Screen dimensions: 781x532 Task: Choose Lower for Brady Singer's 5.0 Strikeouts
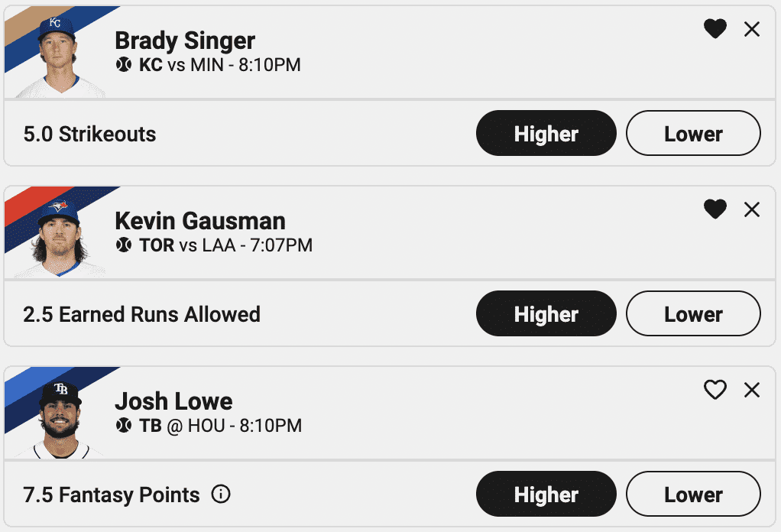[x=693, y=134]
